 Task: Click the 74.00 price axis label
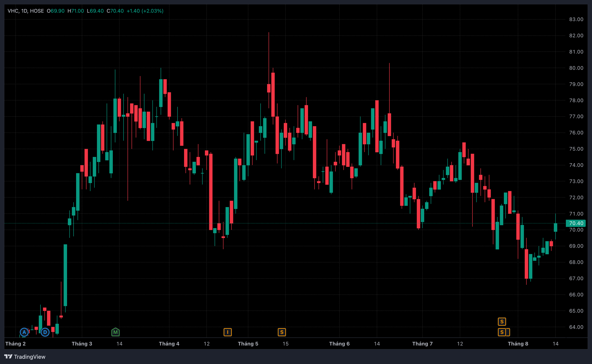576,165
